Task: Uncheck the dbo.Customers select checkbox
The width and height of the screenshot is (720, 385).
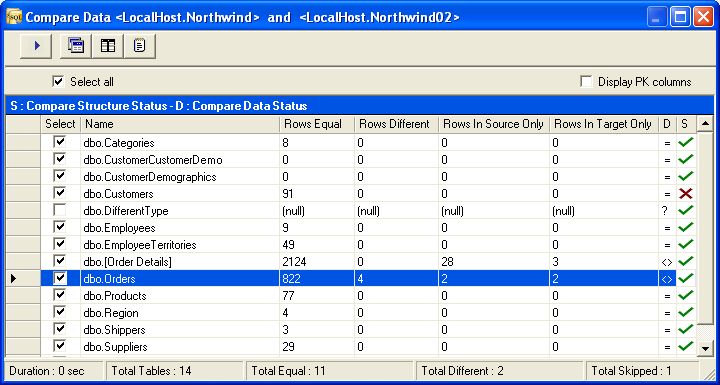Action: click(60, 193)
